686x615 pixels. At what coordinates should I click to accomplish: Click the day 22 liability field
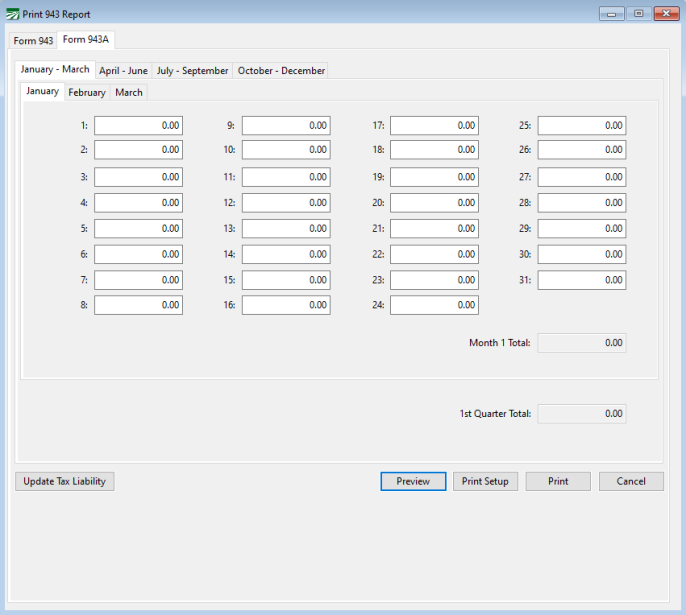[x=434, y=255]
